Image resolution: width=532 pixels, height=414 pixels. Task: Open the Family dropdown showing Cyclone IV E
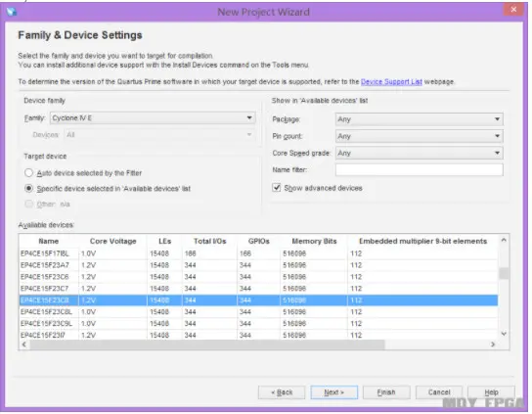tap(153, 118)
